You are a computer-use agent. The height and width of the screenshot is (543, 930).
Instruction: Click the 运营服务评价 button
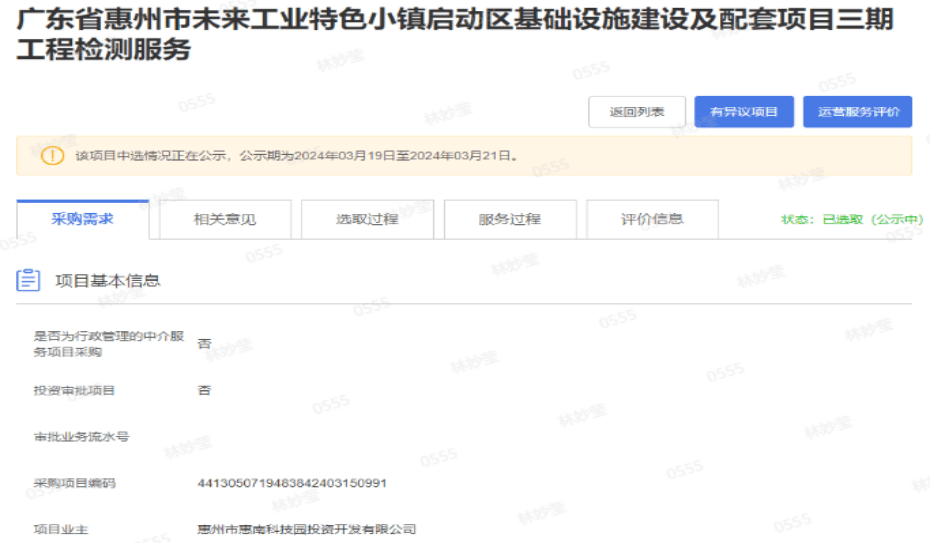tap(857, 112)
